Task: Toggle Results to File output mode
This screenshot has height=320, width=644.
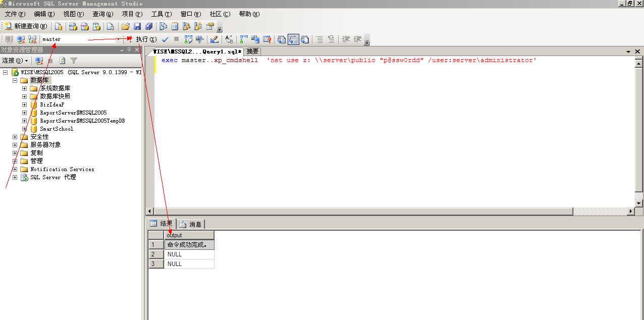Action: tap(305, 39)
